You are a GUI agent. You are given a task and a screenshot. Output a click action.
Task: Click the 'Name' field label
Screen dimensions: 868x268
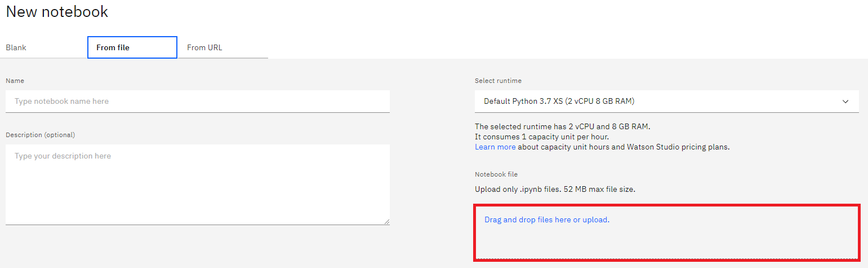click(15, 81)
